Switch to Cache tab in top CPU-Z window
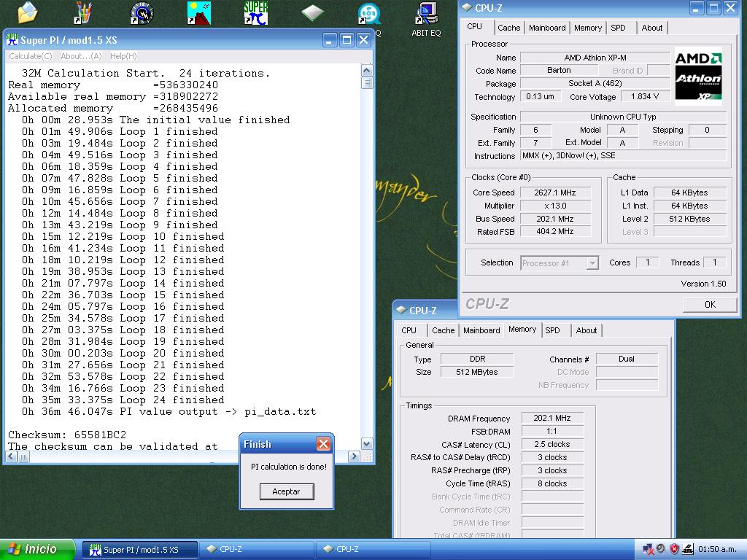The width and height of the screenshot is (747, 560). tap(508, 28)
